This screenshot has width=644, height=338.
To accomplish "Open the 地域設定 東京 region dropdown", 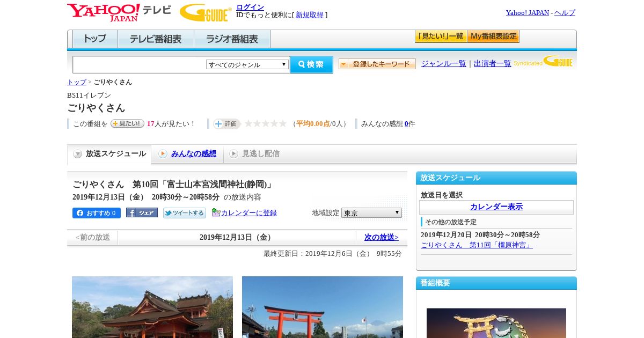I will coord(371,213).
